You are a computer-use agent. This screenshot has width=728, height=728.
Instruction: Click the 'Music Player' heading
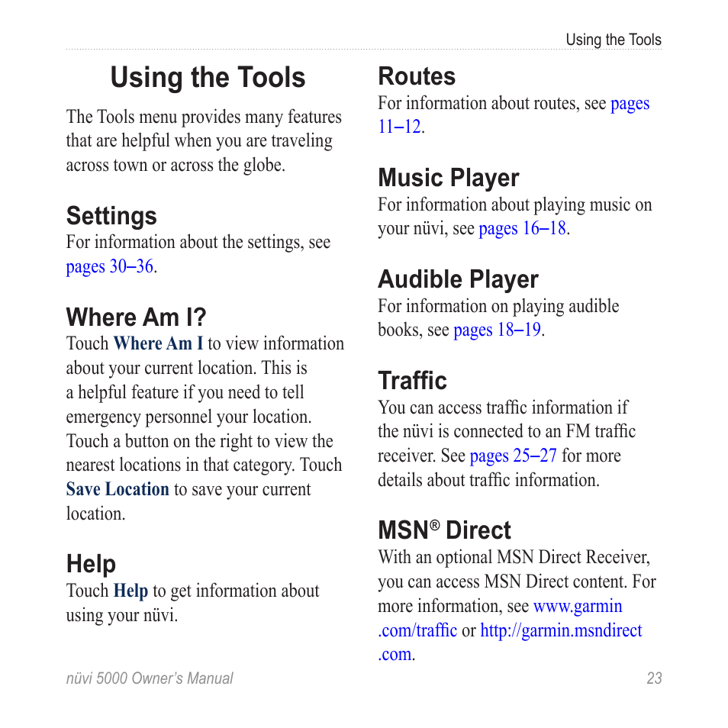pyautogui.click(x=449, y=179)
